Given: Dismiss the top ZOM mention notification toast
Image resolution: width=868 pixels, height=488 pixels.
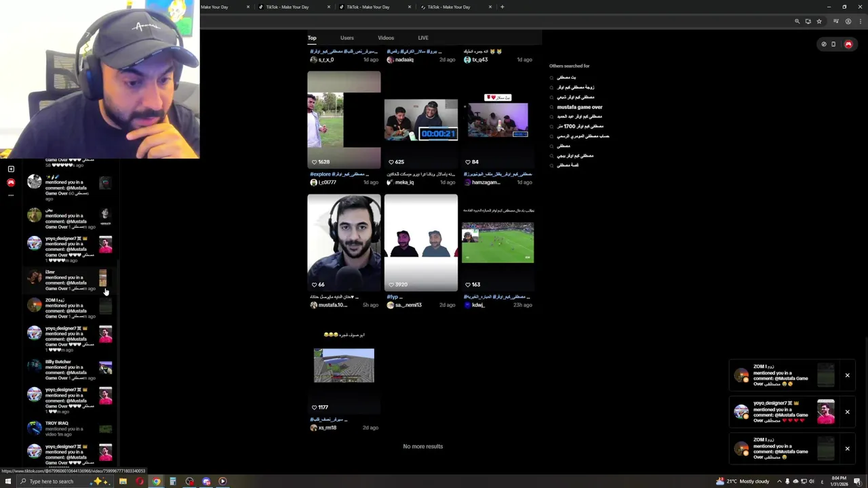Looking at the screenshot, I should [x=847, y=375].
